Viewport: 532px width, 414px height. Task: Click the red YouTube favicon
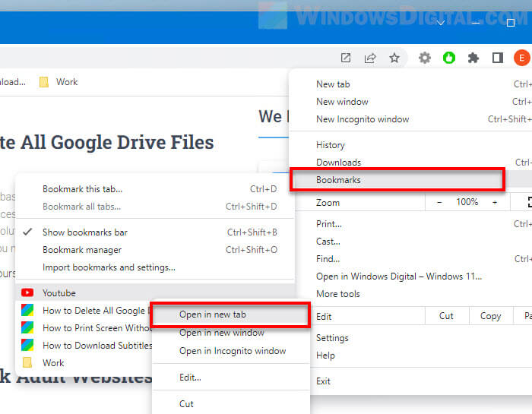click(x=27, y=292)
